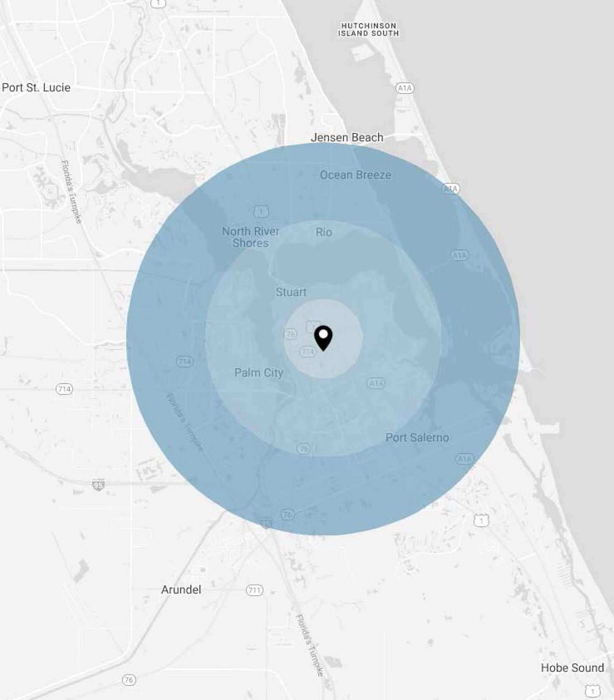Image resolution: width=614 pixels, height=700 pixels.
Task: Select the A1A shield southeast of Port Salerno
Action: 465,458
